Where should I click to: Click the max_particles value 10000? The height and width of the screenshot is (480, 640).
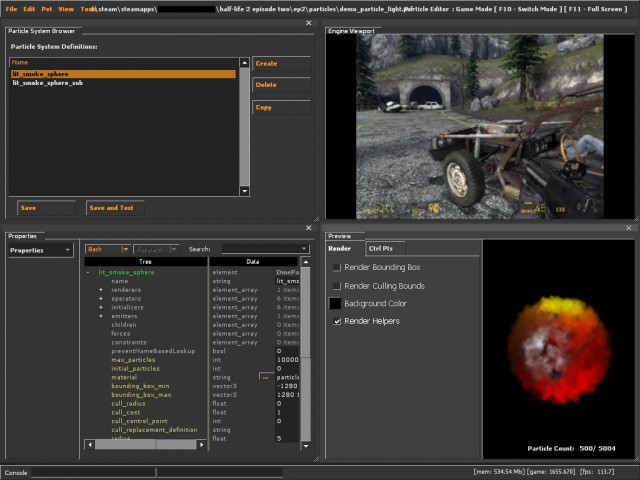[x=287, y=360]
